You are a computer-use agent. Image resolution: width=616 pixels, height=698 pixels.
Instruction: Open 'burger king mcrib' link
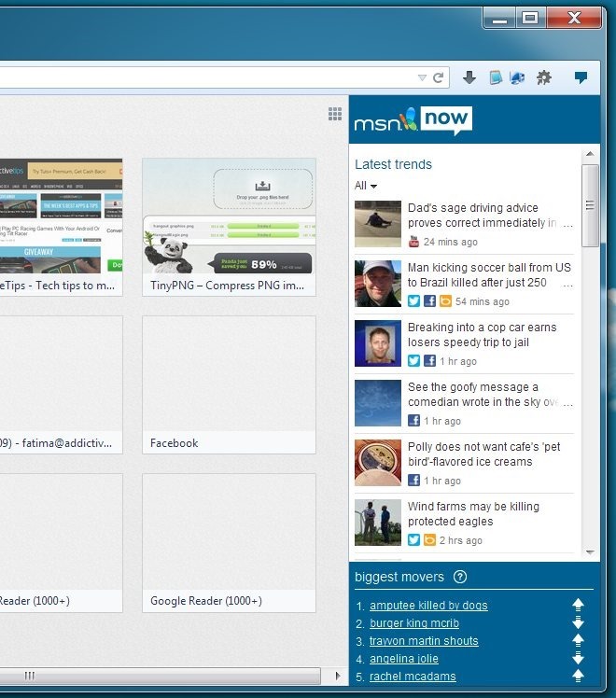click(413, 622)
